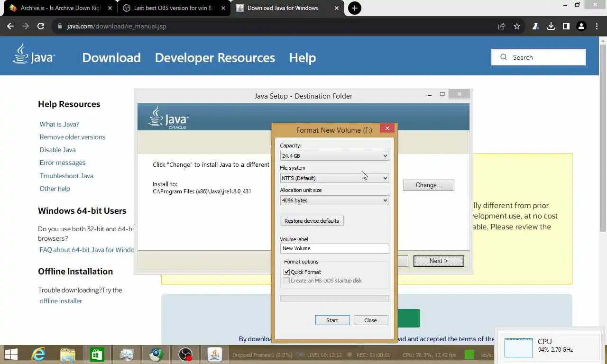Click the Search field on Java site
Image resolution: width=607 pixels, height=364 pixels.
click(539, 57)
